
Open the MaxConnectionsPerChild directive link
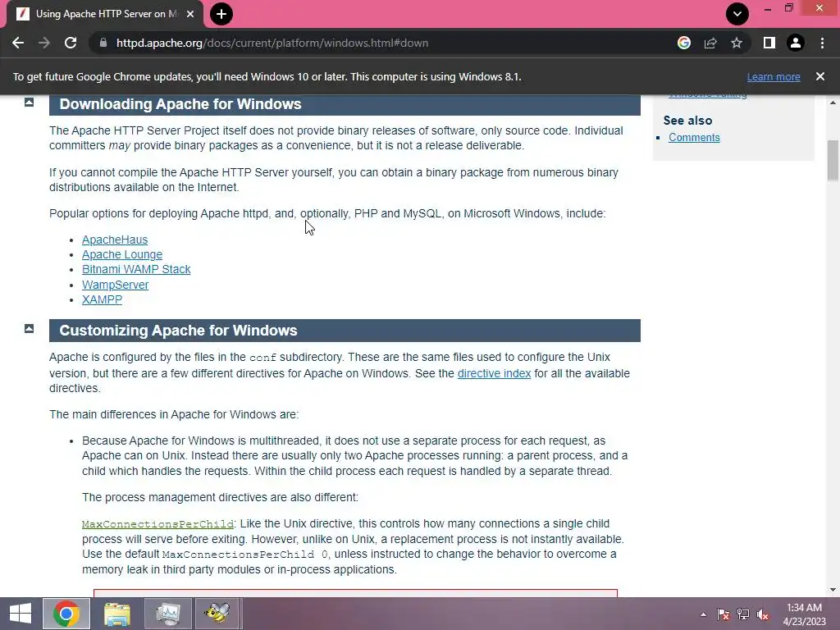coord(158,524)
